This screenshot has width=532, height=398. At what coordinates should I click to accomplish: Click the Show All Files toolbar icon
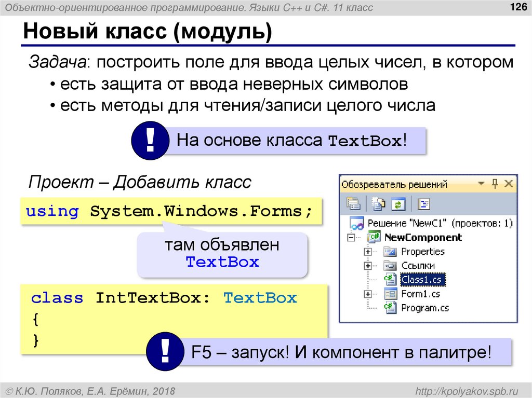coord(378,203)
